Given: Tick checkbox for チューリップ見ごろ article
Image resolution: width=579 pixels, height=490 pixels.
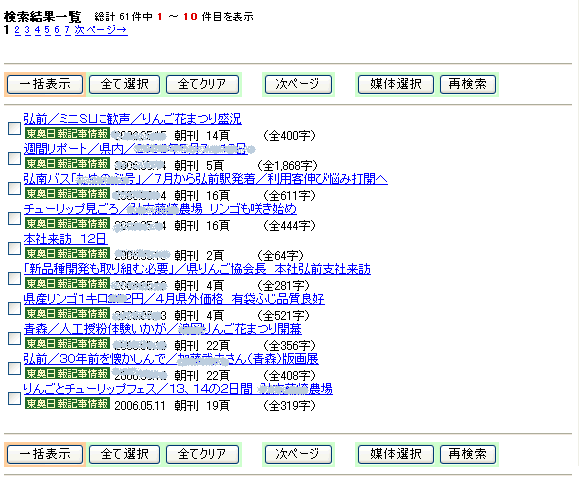Looking at the screenshot, I should tap(14, 218).
